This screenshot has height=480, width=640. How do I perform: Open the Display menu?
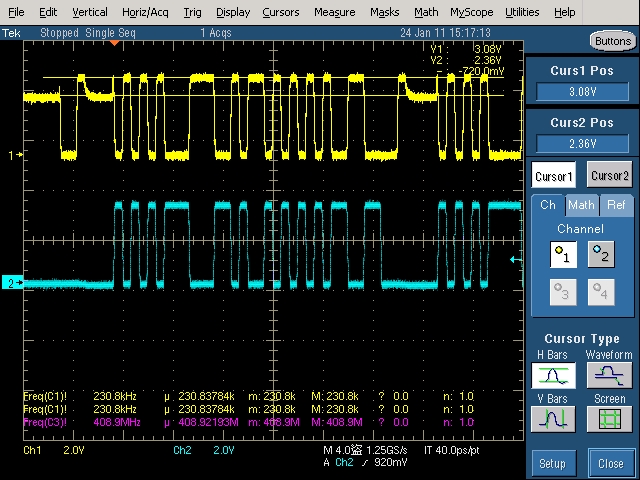point(233,12)
